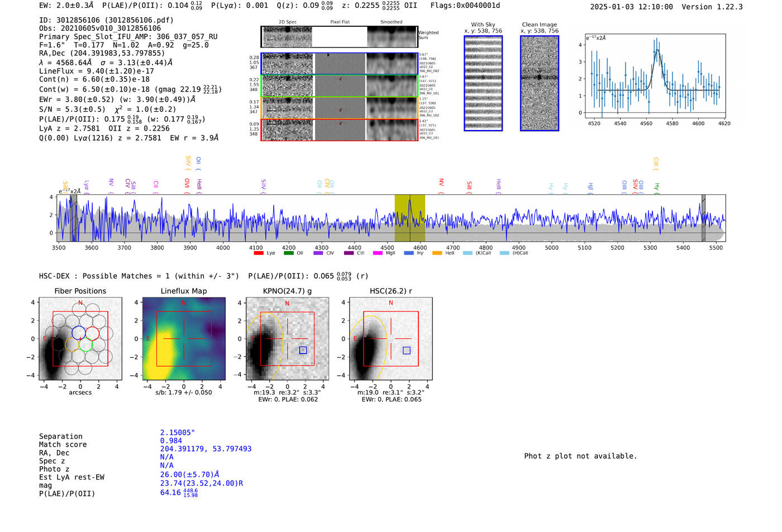Screen dimensions: 782x532
Task: Select the orange fiber circle in Fiber Positions
Action: point(73,344)
